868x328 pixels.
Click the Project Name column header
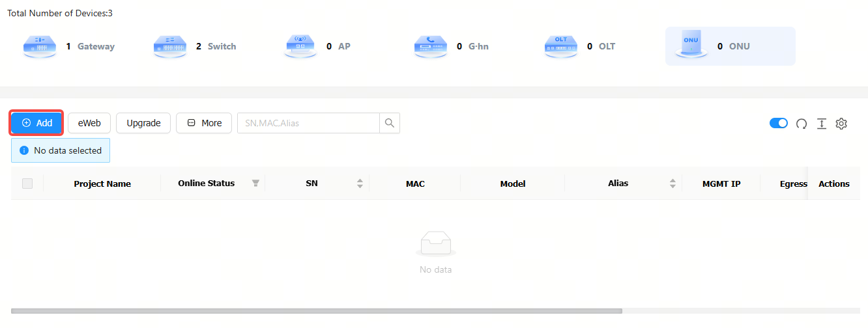coord(102,184)
